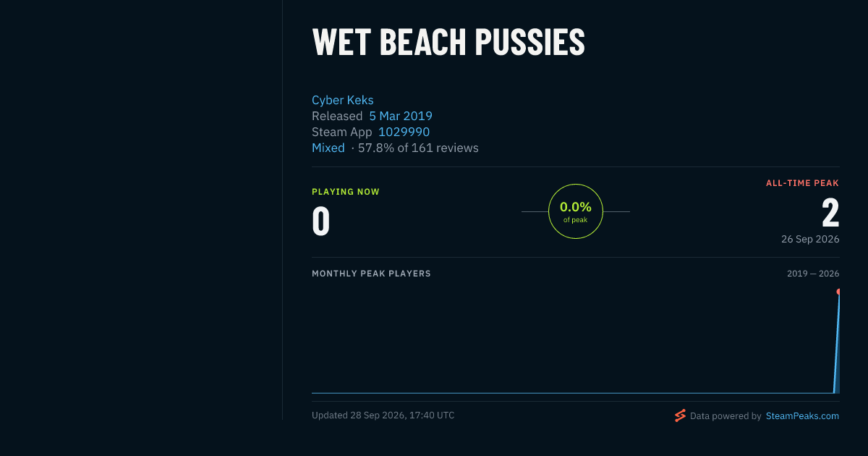Open the SteamPeaks.com link
868x456 pixels.
coord(802,416)
